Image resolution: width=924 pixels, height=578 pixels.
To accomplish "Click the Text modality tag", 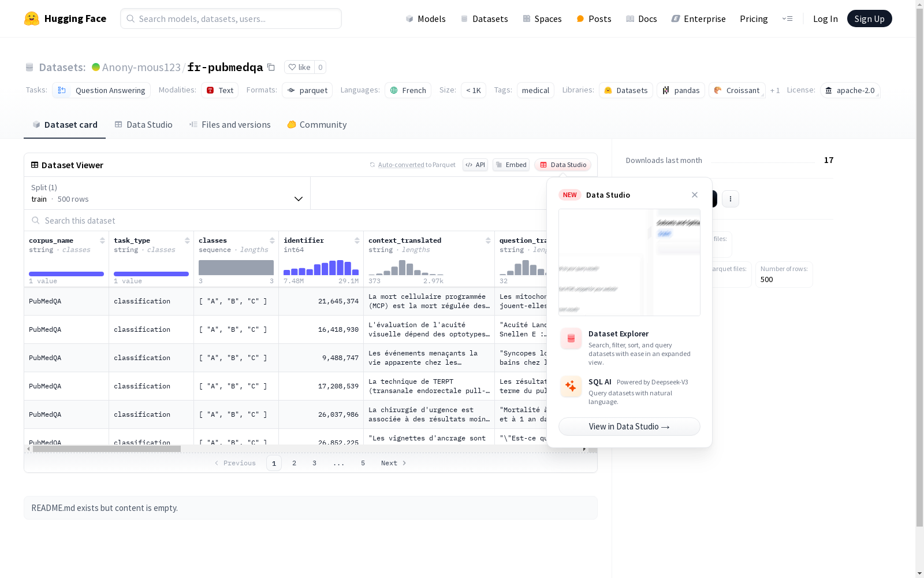I will click(220, 90).
